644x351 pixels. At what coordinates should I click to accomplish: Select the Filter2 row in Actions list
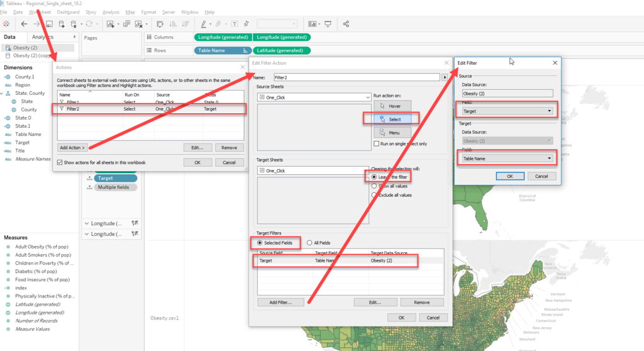(x=150, y=109)
